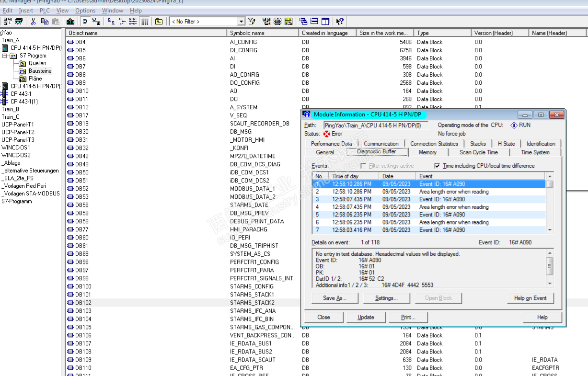Click the Print button

(408, 317)
